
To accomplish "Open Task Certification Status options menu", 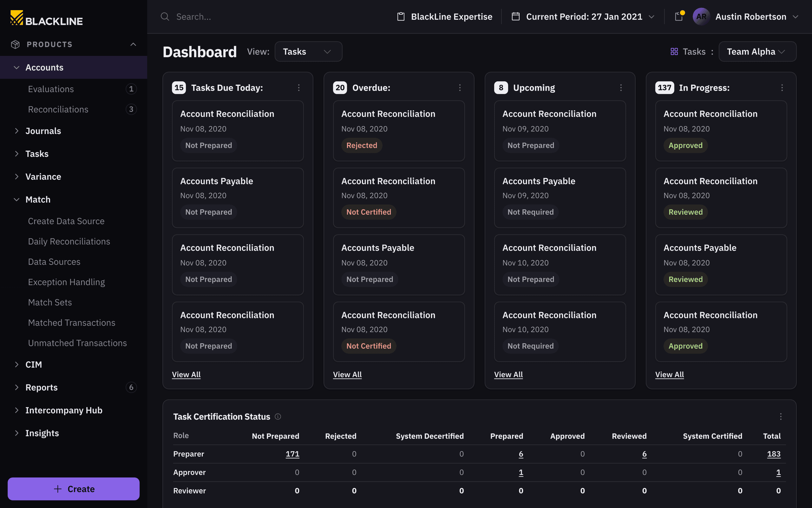I will click(781, 417).
